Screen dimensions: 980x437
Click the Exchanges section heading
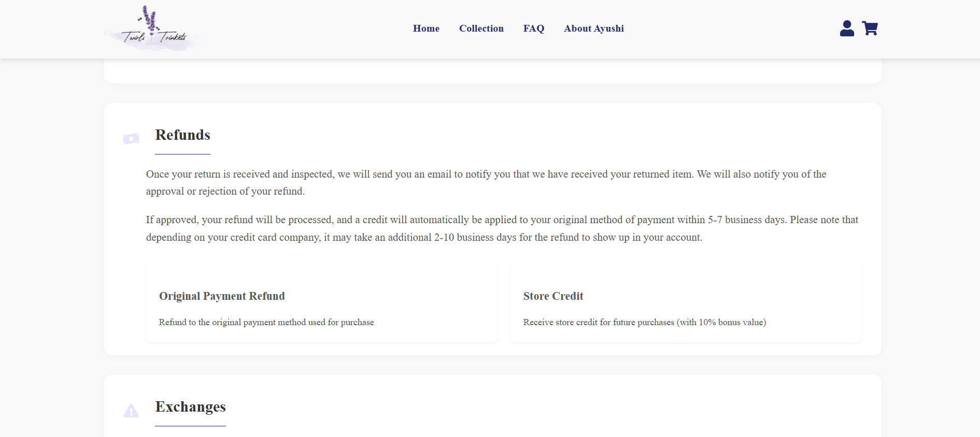tap(190, 407)
